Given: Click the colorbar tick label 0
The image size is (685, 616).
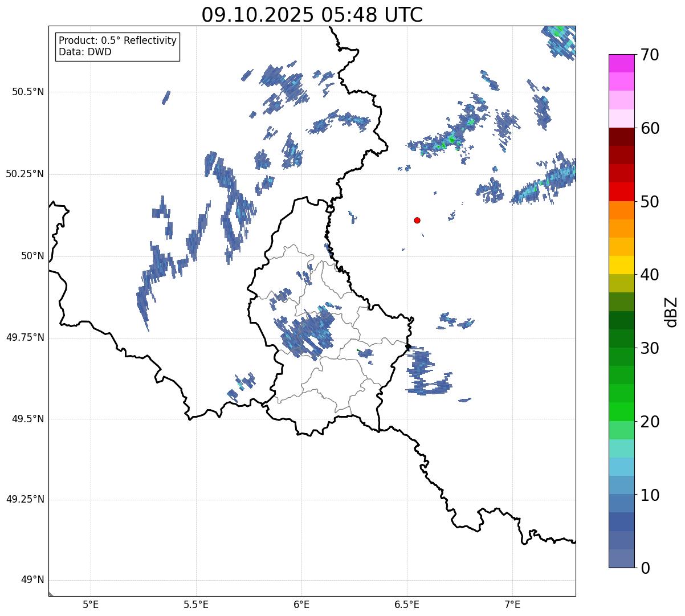Looking at the screenshot, I should [x=645, y=568].
